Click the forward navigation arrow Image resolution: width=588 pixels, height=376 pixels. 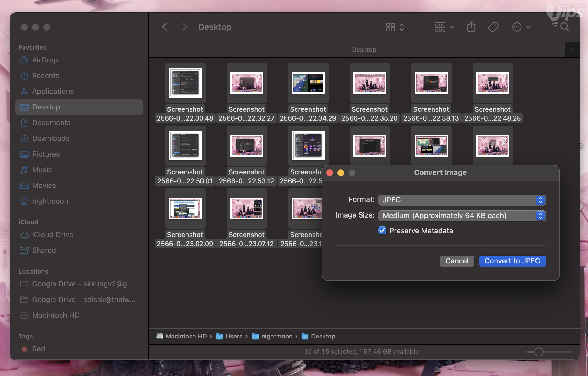[184, 27]
